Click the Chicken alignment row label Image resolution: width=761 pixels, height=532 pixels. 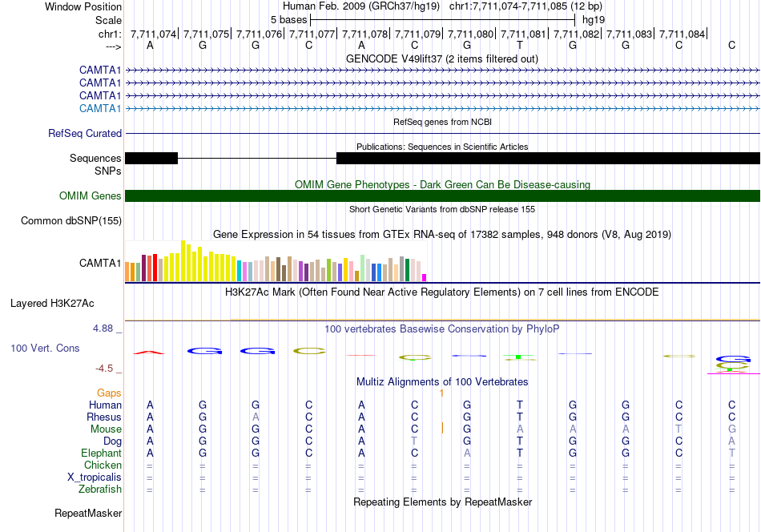click(103, 465)
